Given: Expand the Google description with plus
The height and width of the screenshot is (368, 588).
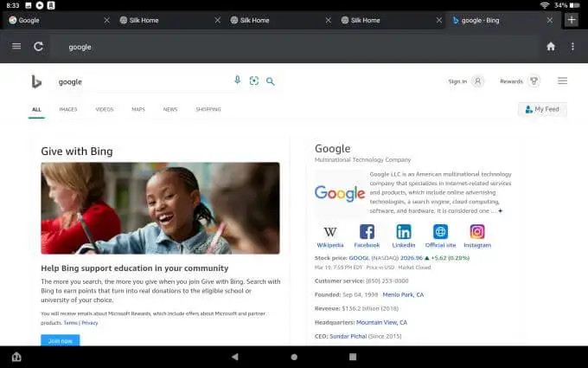Looking at the screenshot, I should (500, 210).
